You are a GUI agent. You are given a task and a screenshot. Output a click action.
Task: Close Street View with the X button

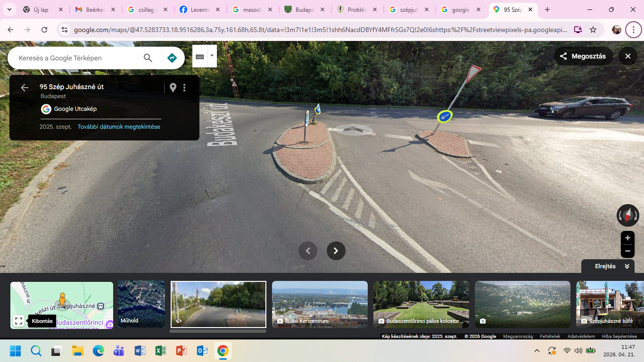click(627, 56)
